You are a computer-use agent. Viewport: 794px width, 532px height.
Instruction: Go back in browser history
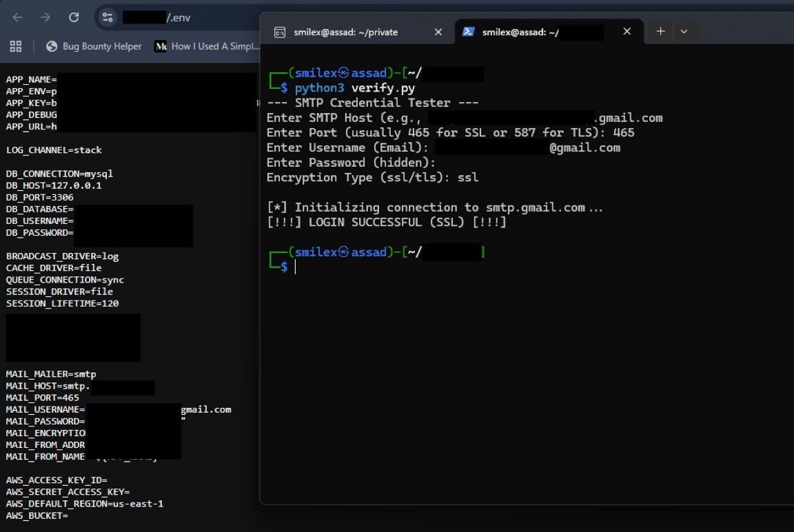(x=17, y=18)
